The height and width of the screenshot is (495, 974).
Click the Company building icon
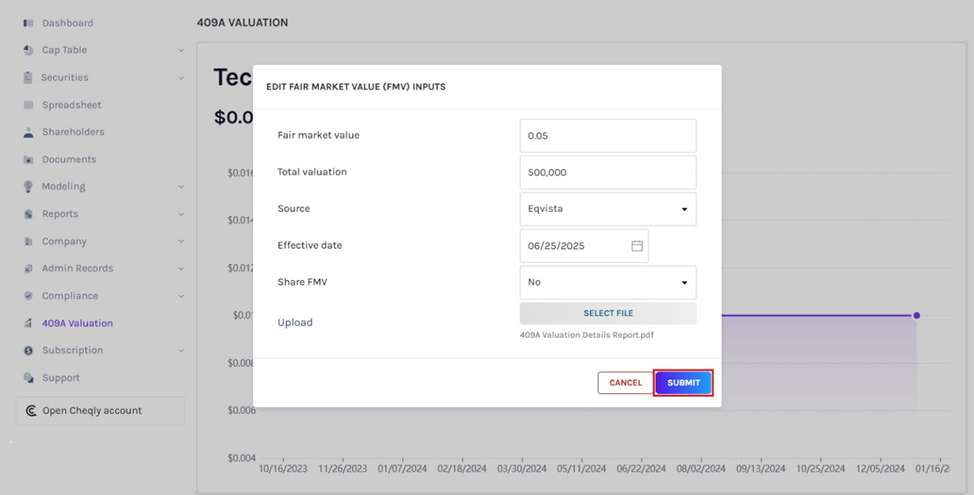pos(28,242)
